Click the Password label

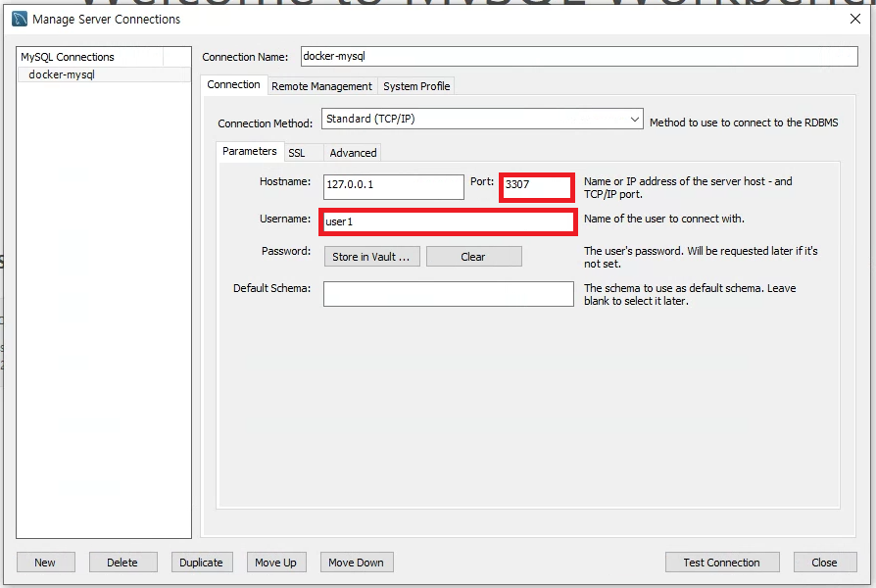pos(286,251)
